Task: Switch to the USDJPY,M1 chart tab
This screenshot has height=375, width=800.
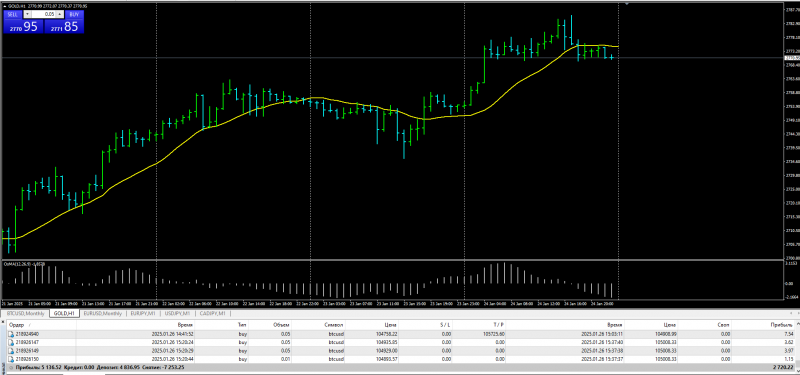Action: (178, 313)
